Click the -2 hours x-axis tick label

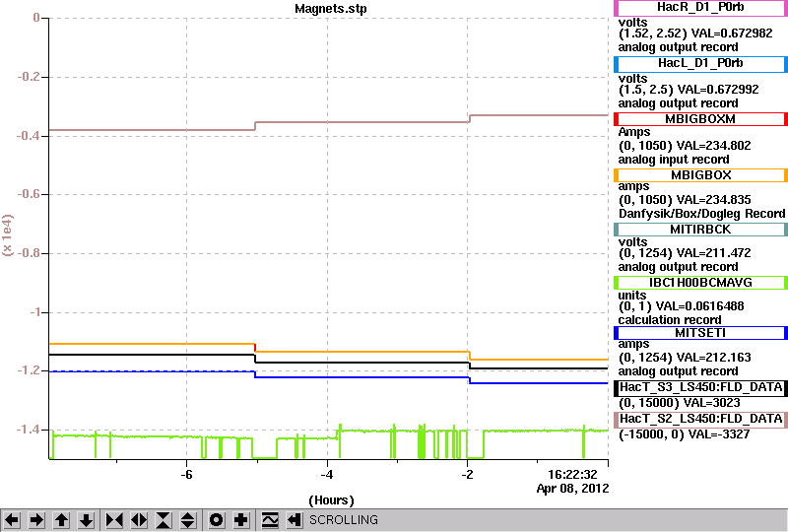(x=467, y=475)
